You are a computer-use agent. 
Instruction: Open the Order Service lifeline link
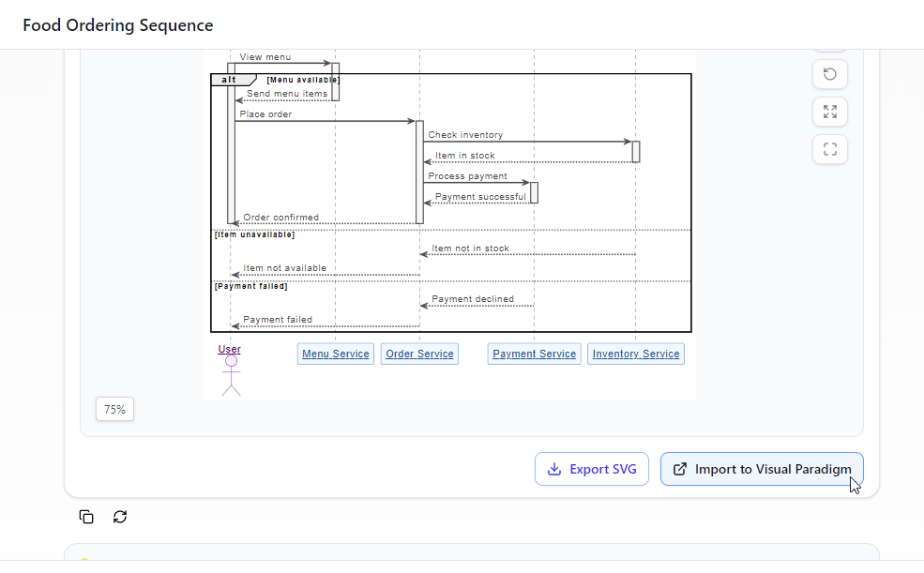418,354
